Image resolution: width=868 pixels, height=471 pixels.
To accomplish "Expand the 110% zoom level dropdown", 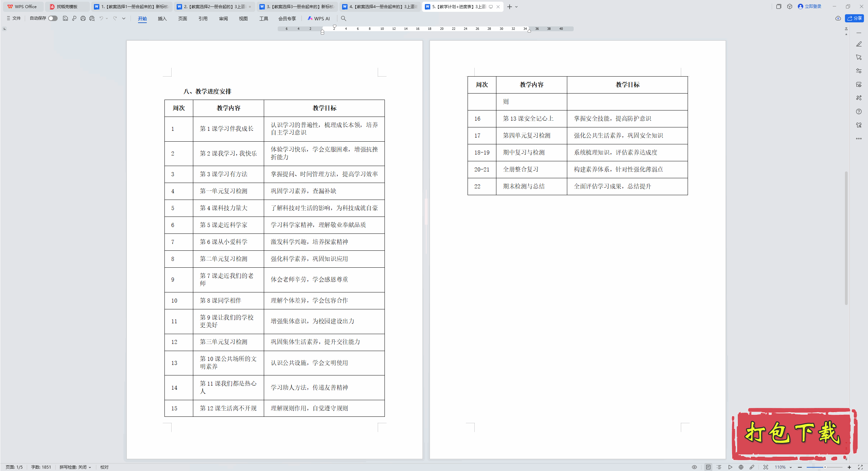I will (x=790, y=467).
